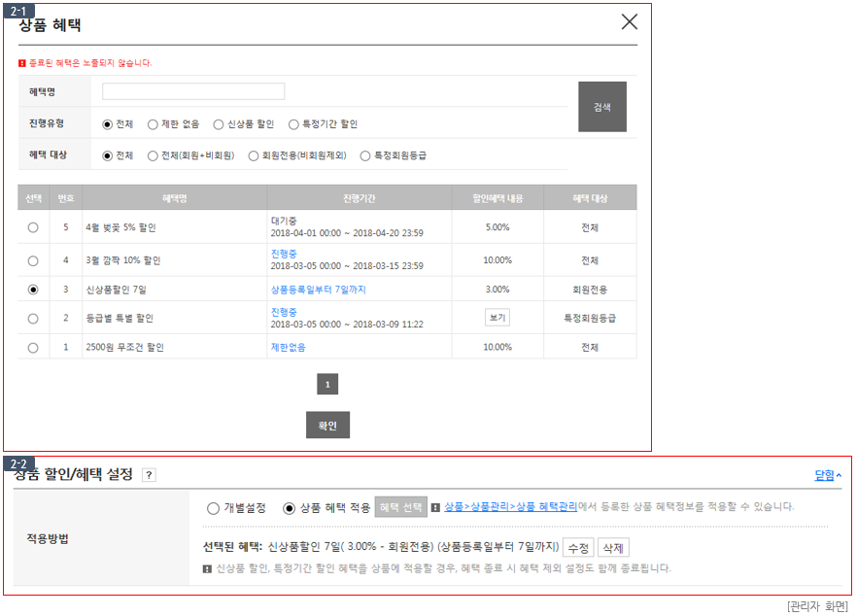857x616 pixels.
Task: Choose 신상품 할인 radio option
Action: 219,124
